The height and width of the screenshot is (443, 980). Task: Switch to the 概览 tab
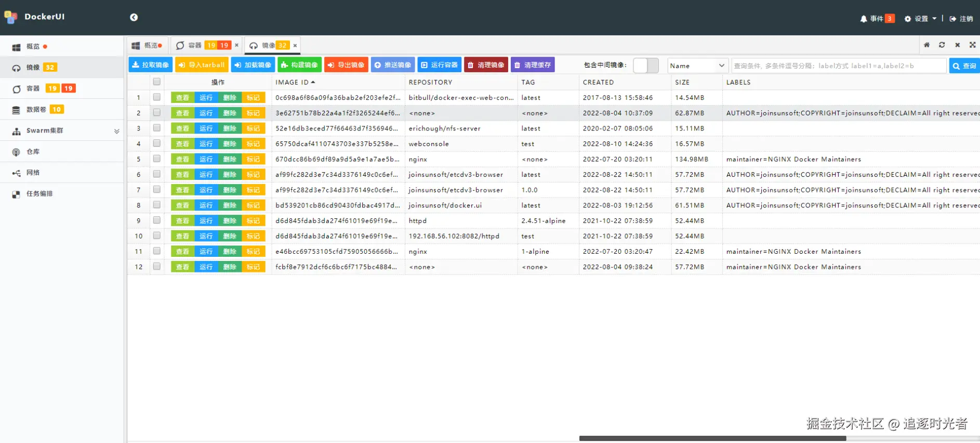pos(147,45)
